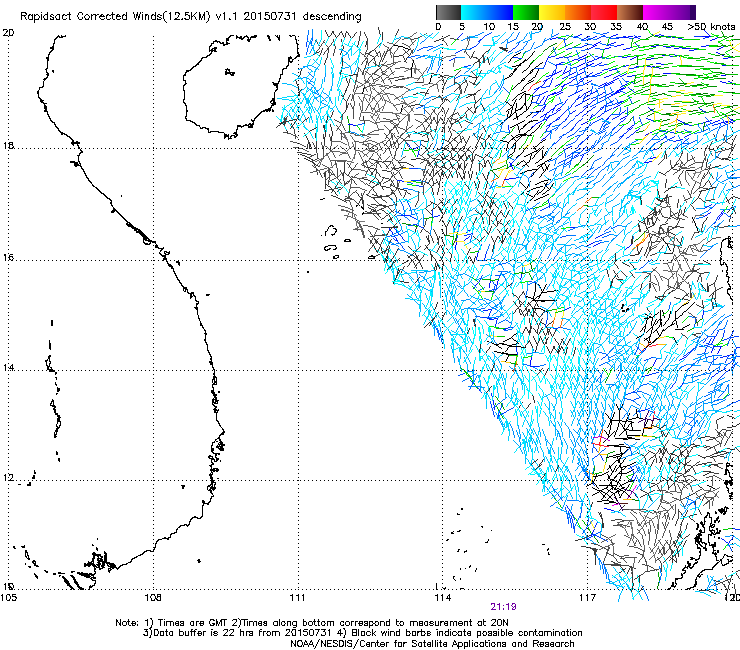Click the blue 10-15 knots legend swatch
The height and width of the screenshot is (650, 740).
tap(500, 12)
